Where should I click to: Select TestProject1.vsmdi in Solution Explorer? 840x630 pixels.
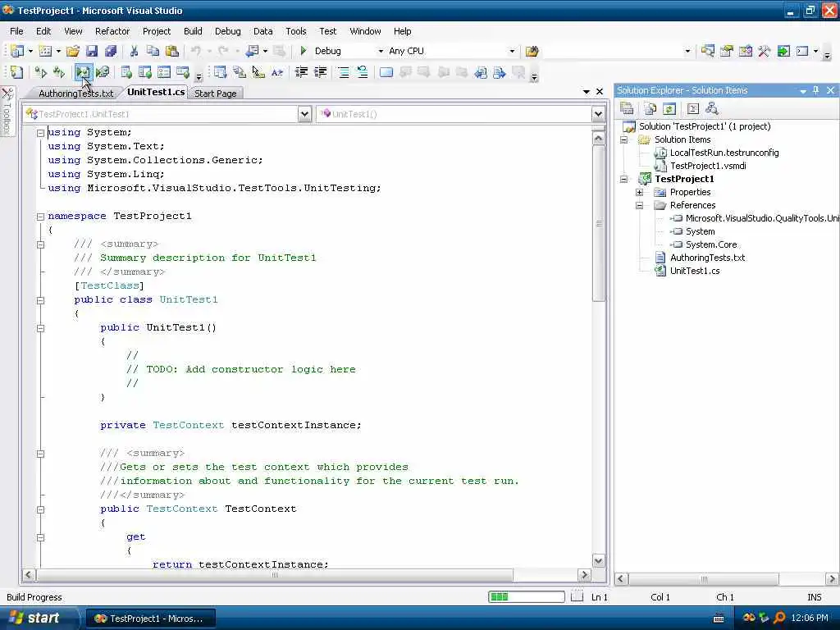point(708,166)
